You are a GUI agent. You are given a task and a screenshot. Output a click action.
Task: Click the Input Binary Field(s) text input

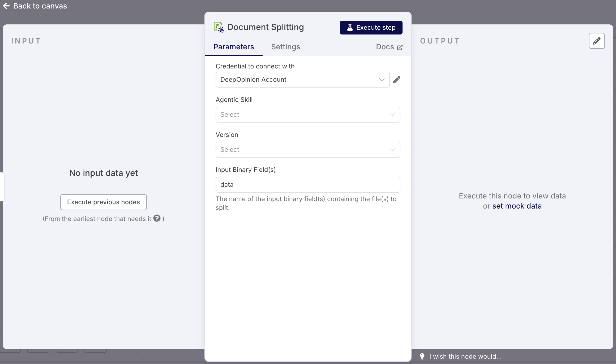[x=308, y=185]
